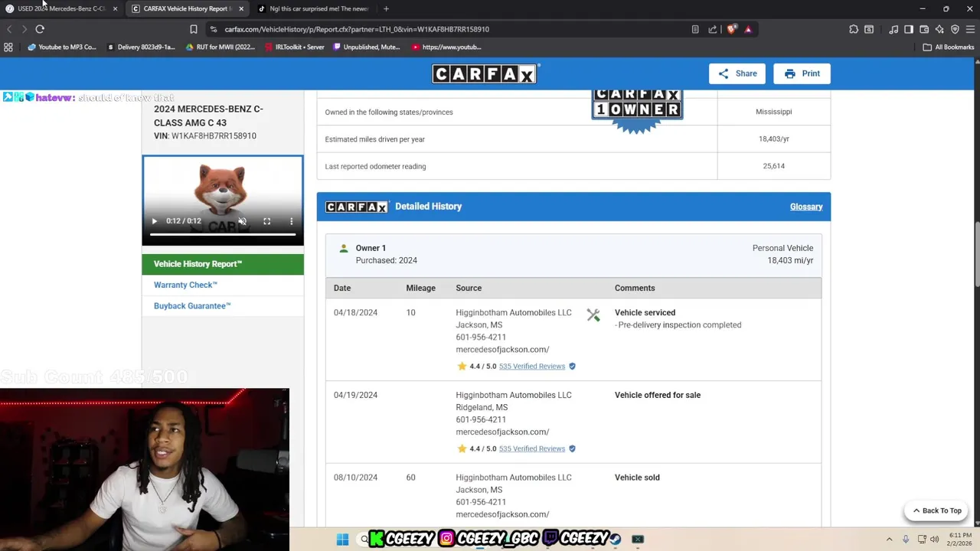This screenshot has height=551, width=980.
Task: Go back with the browser back arrow
Action: pyautogui.click(x=9, y=29)
